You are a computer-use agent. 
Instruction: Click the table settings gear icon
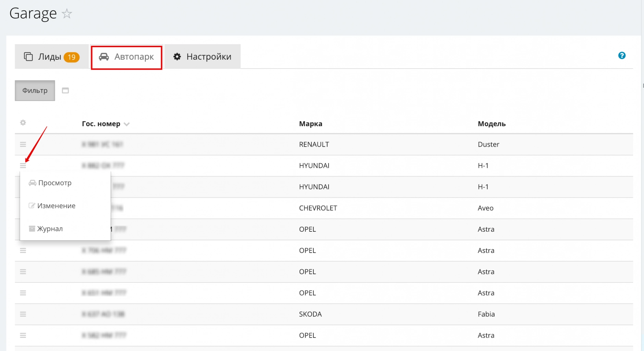point(23,123)
